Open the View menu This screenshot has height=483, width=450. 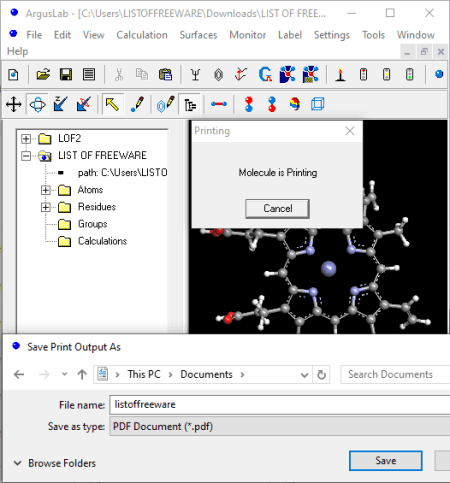93,35
